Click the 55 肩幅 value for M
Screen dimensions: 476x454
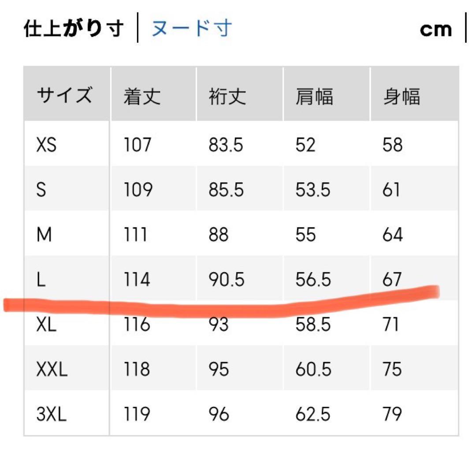pos(306,235)
